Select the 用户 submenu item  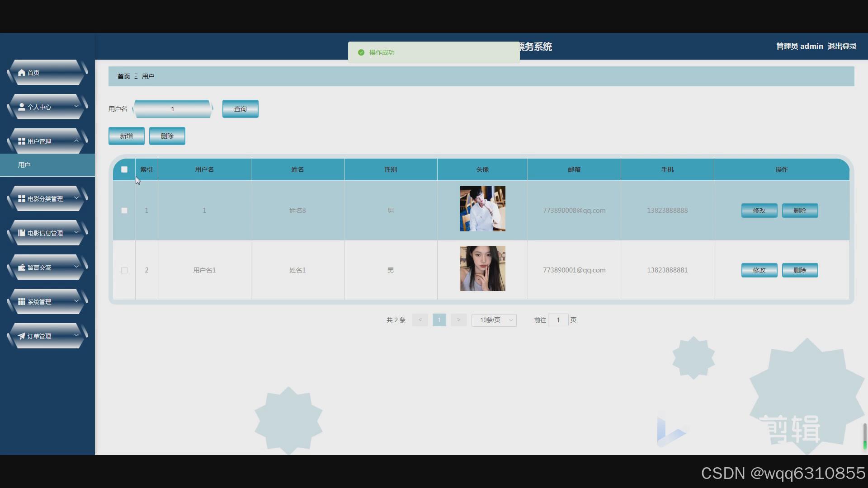[24, 165]
